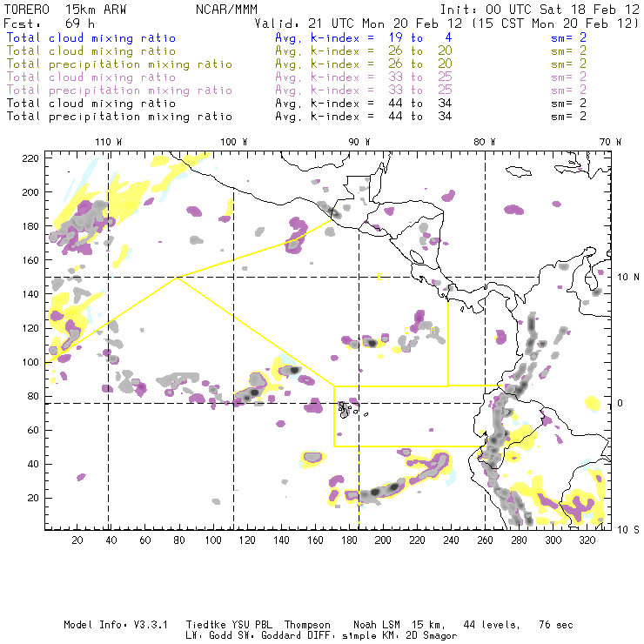Click the '76 sec' timestep text
This screenshot has height=644, width=644.
[x=556, y=625]
